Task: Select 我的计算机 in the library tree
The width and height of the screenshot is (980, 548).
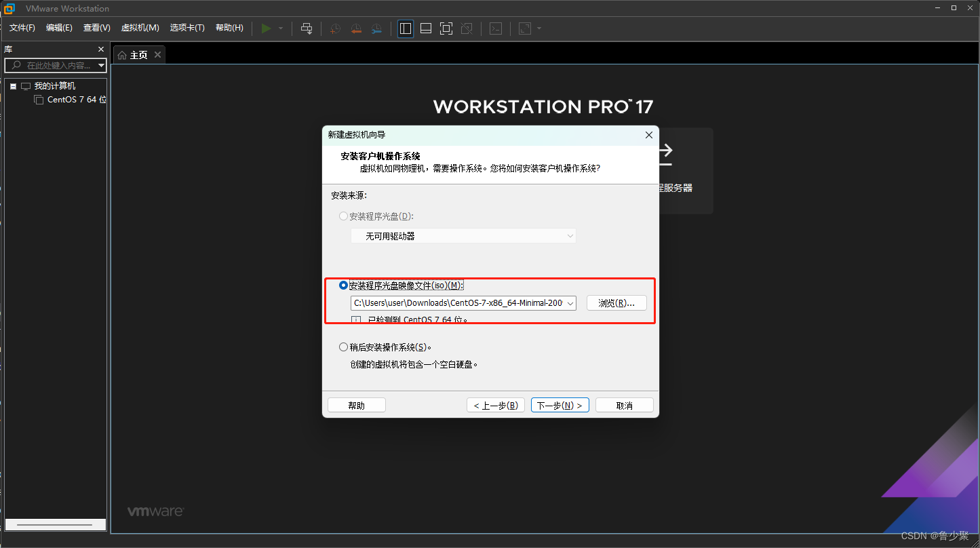Action: click(55, 86)
